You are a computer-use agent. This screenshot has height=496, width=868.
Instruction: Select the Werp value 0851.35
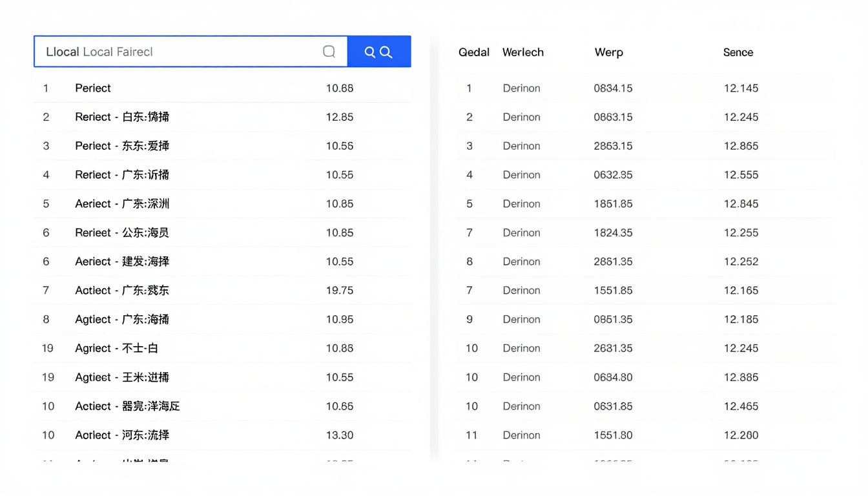pyautogui.click(x=614, y=319)
